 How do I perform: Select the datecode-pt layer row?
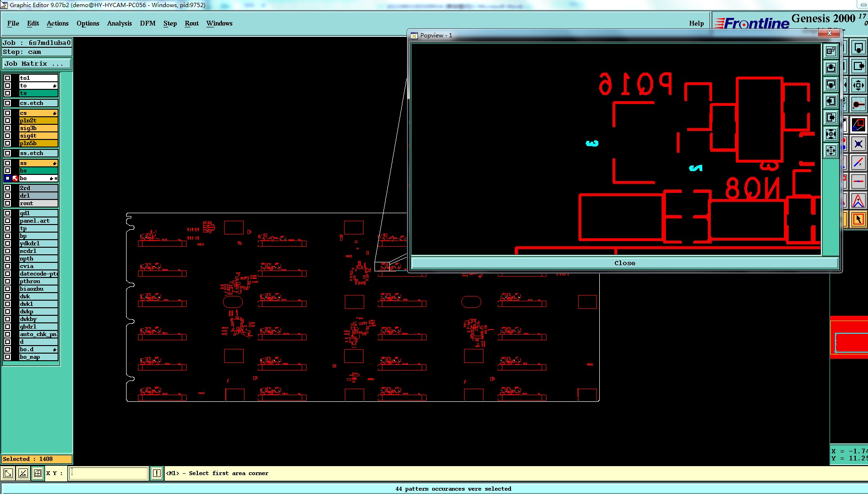[x=38, y=274]
